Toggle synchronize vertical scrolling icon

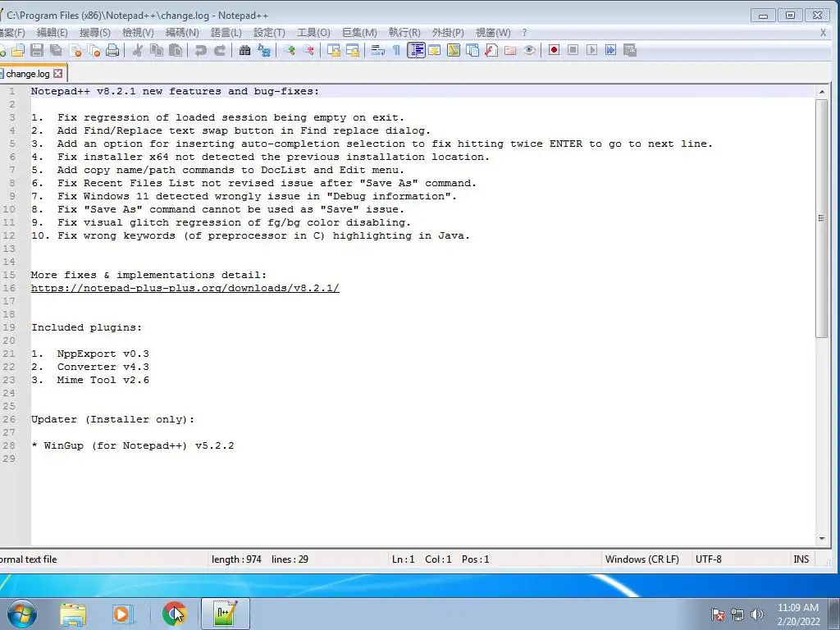334,50
